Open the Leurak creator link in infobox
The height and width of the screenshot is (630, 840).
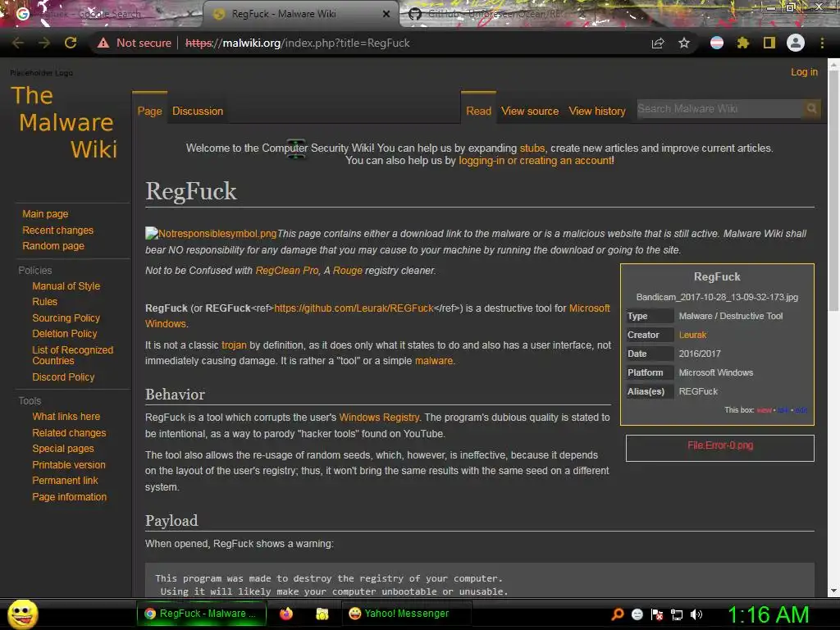click(x=692, y=335)
